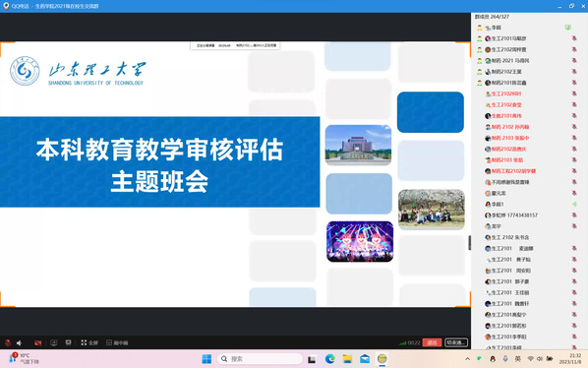This screenshot has height=368, width=588.
Task: Click the green screen-sharing icon next to 李超
Action: 568,28
